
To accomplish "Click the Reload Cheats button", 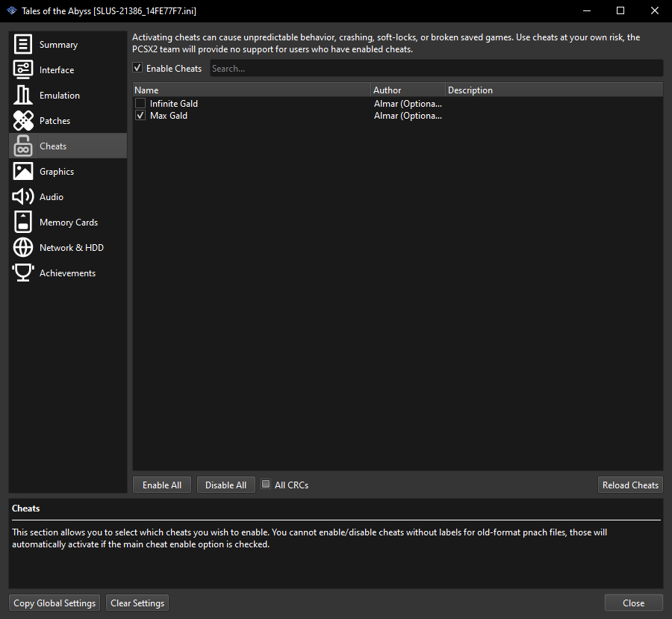I will (630, 485).
